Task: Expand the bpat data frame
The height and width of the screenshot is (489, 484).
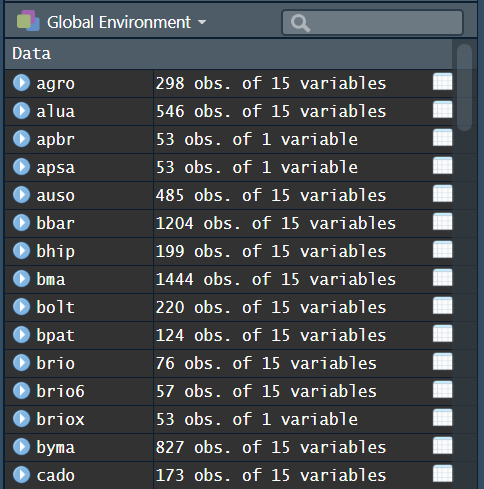Action: pos(22,335)
